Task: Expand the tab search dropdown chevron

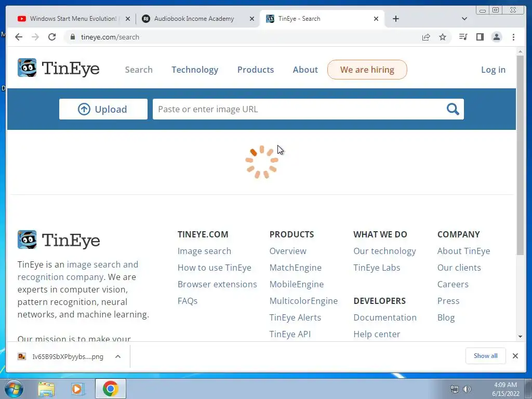Action: (464, 19)
